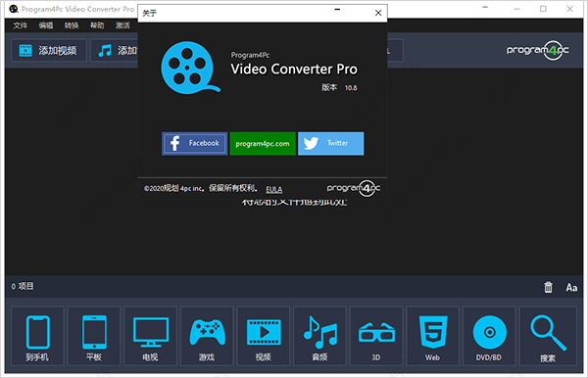Viewport: 588px width, 378px height.
Task: Click the program4pc logo in main toolbar
Action: coord(537,50)
